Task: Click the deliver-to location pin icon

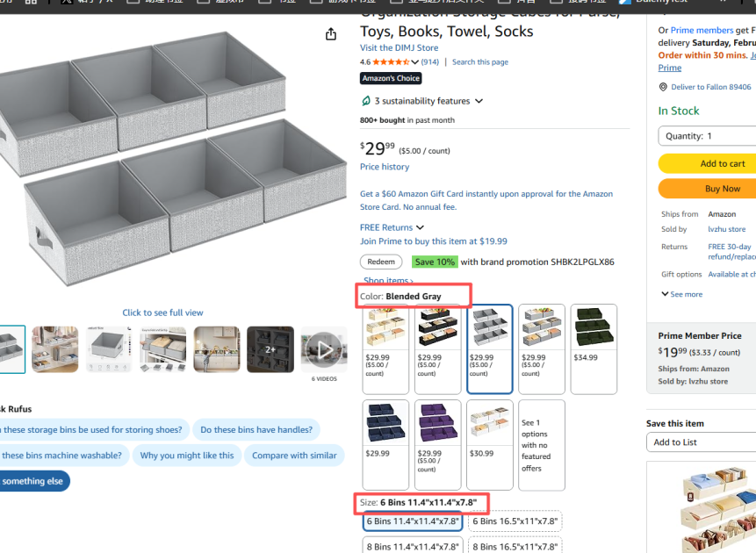Action: coord(663,87)
